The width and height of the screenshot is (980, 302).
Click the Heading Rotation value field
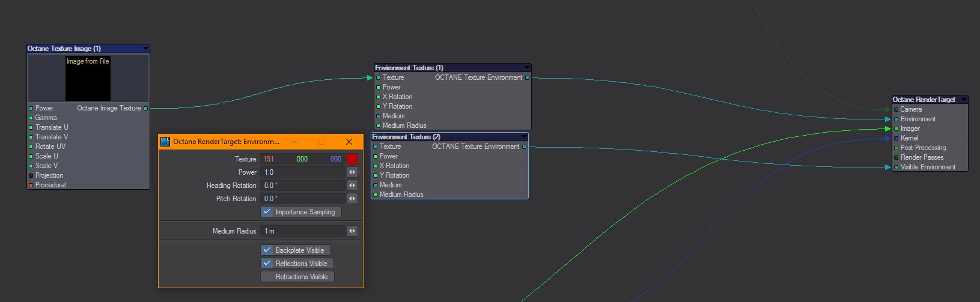coord(303,186)
